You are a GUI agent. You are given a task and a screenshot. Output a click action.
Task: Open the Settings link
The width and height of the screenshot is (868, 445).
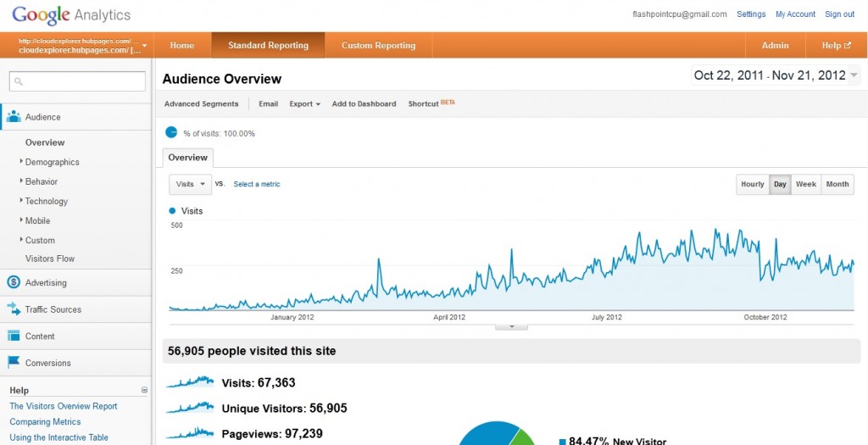point(751,14)
